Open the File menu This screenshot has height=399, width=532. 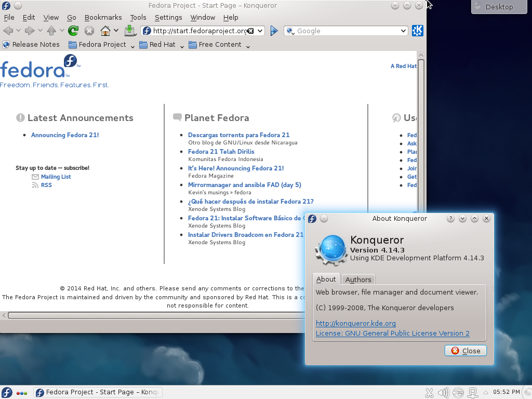(9, 18)
